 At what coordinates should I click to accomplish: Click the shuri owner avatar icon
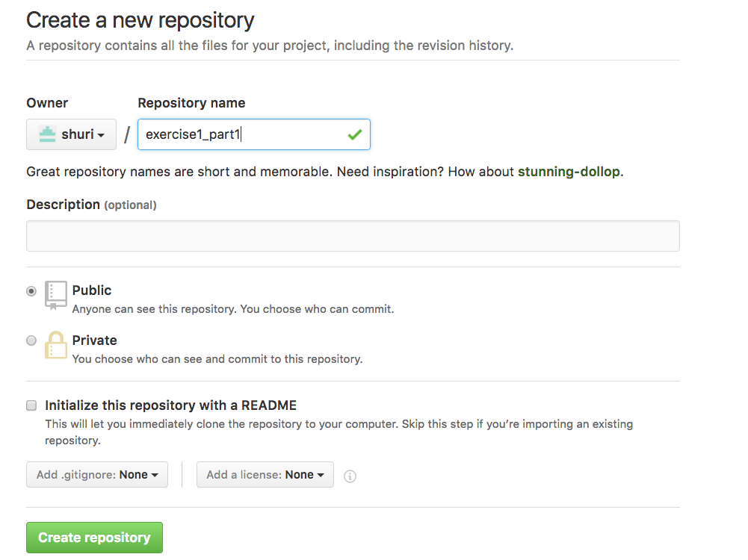[x=47, y=134]
